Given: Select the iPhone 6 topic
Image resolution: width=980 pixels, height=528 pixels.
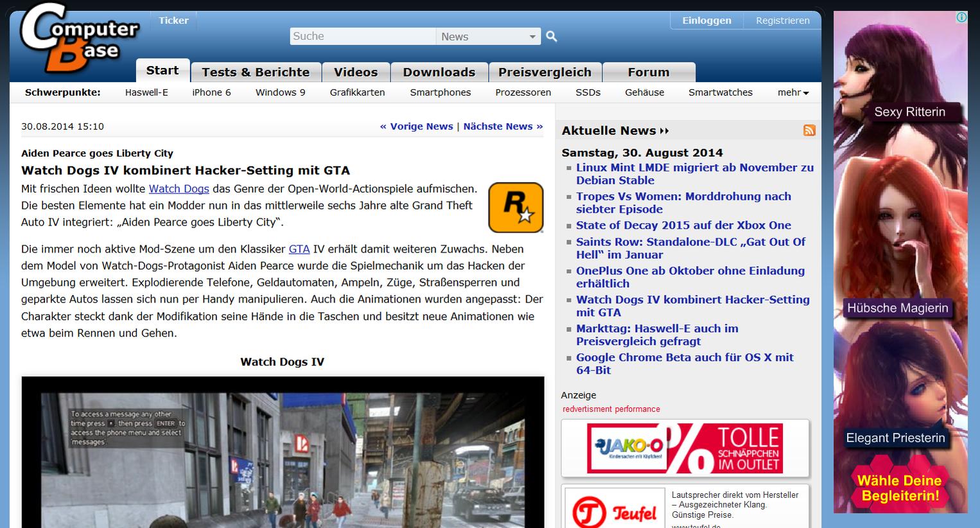Looking at the screenshot, I should click(x=211, y=92).
